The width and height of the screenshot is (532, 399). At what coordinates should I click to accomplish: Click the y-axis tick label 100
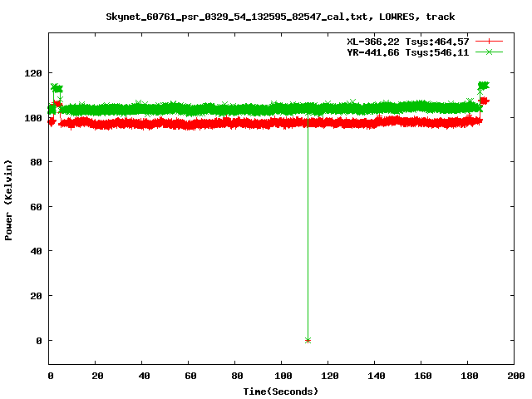pos(33,118)
